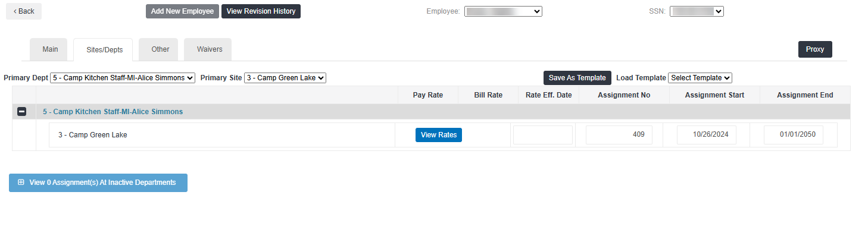
Task: Open the Other tab
Action: (160, 49)
